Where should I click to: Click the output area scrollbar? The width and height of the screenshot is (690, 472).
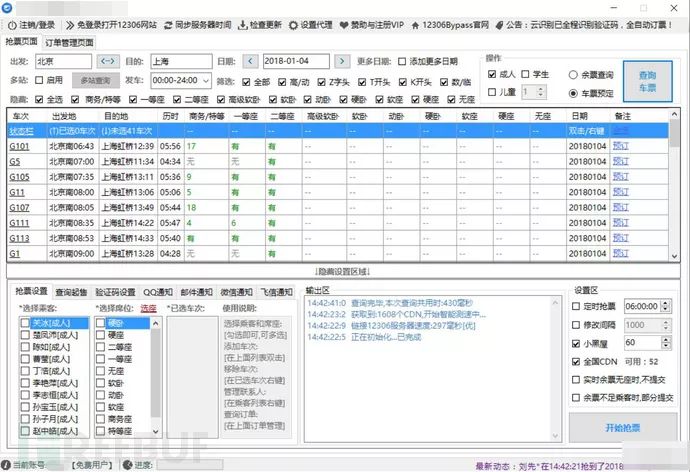pyautogui.click(x=555, y=369)
